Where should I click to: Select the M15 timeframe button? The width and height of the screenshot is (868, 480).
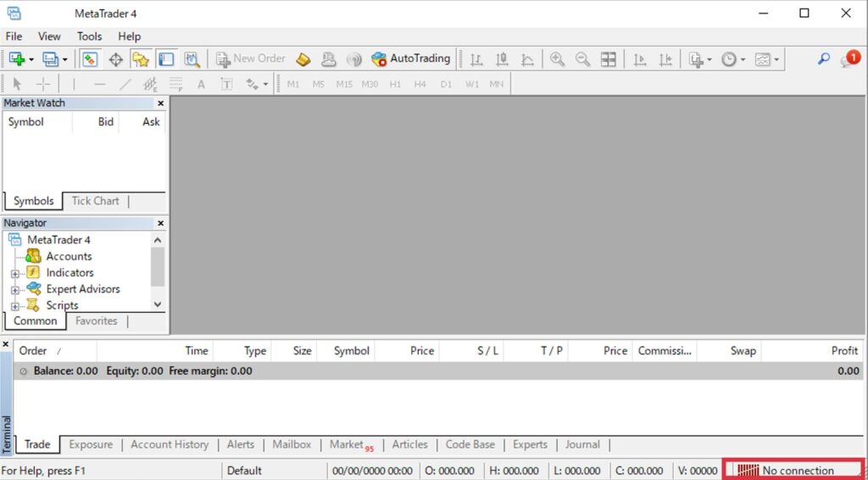tap(344, 85)
